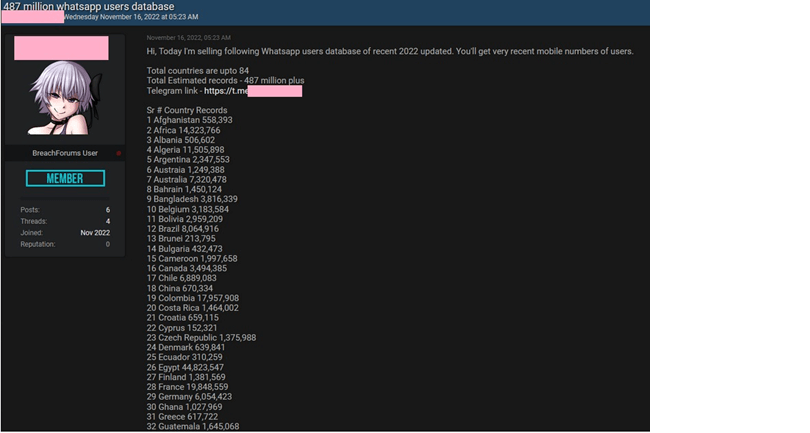Viewport: 810px width, 433px height.
Task: Click row '9 Bangladesh 3,816,339'
Action: point(192,199)
